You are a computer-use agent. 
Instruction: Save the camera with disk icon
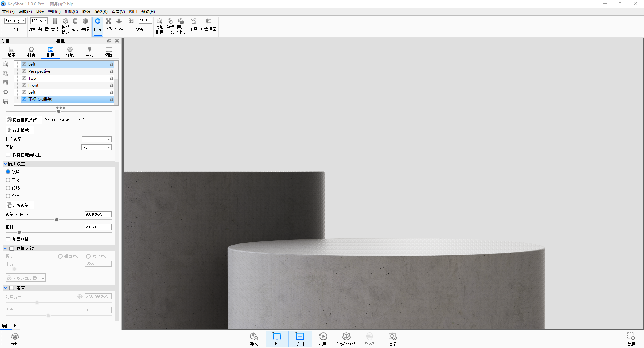click(6, 101)
